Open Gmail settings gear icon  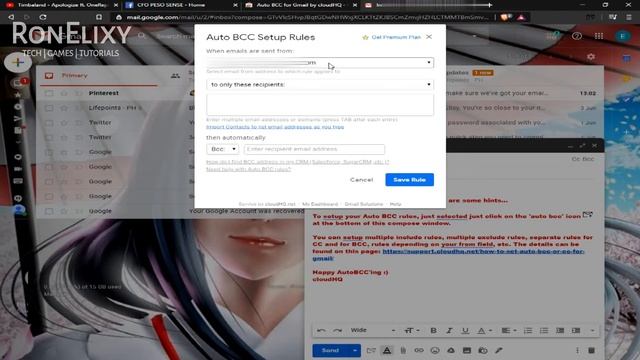point(591,57)
